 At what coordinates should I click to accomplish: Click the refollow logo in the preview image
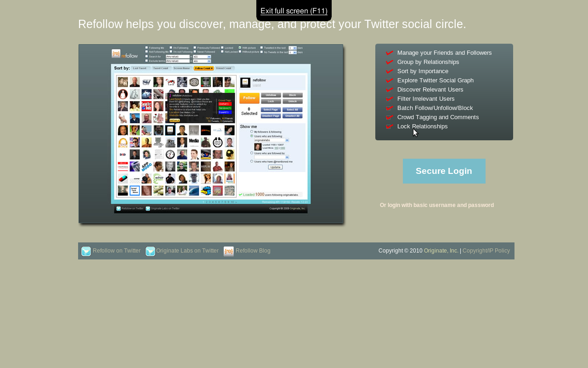coord(124,54)
